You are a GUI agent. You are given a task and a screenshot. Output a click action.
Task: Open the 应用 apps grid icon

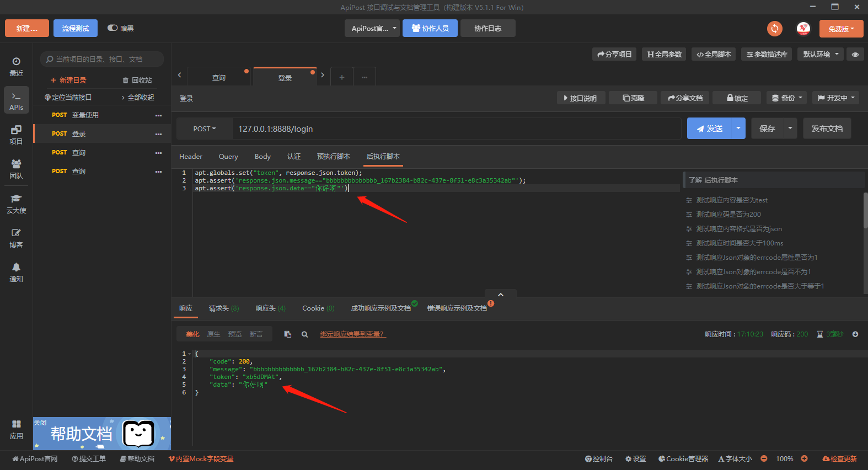(17, 429)
